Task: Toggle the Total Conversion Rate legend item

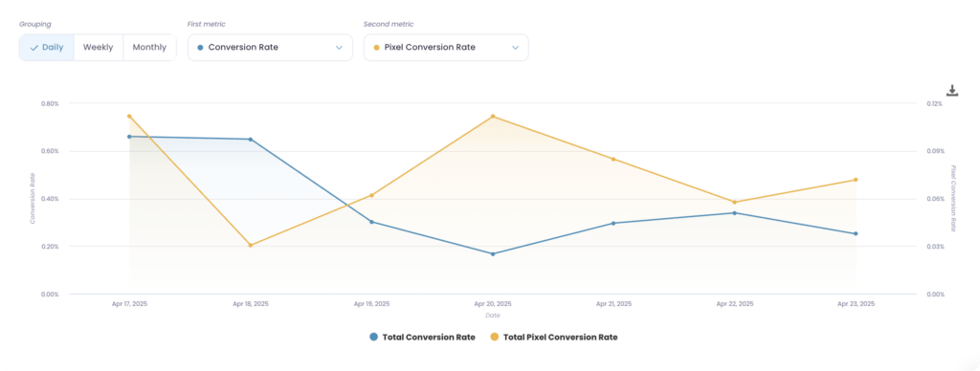Action: pos(422,338)
